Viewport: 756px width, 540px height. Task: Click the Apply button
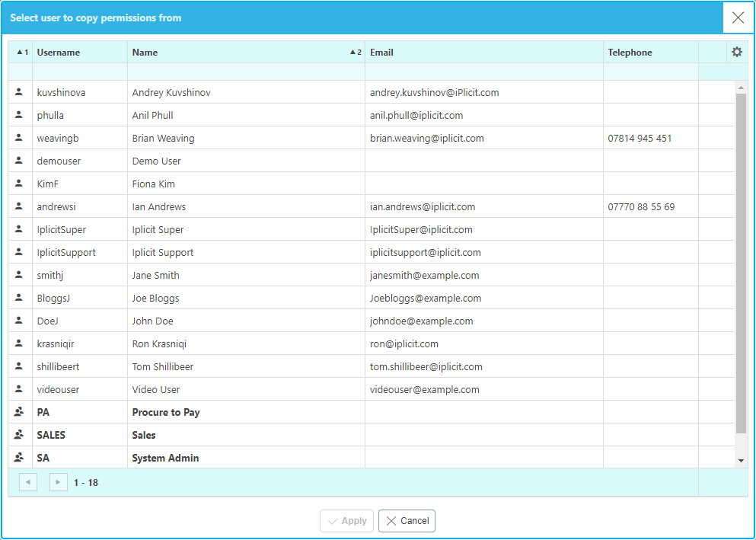coord(346,521)
